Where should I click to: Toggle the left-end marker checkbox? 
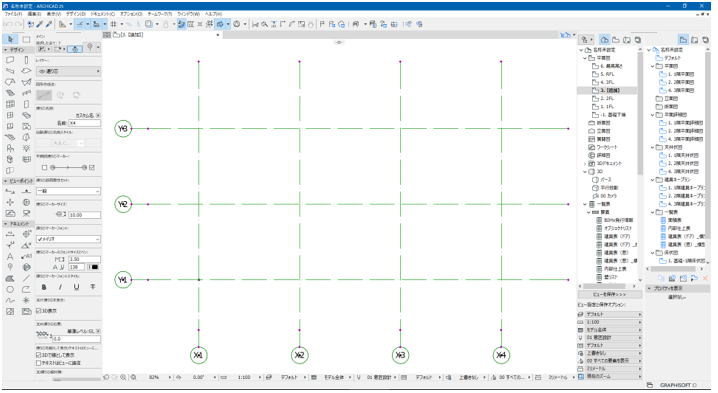click(x=44, y=168)
